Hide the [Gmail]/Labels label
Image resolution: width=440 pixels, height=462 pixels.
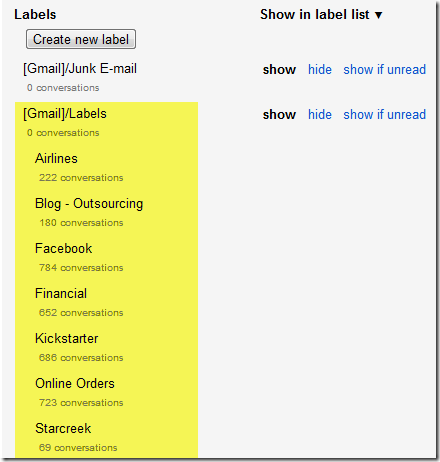pyautogui.click(x=320, y=114)
